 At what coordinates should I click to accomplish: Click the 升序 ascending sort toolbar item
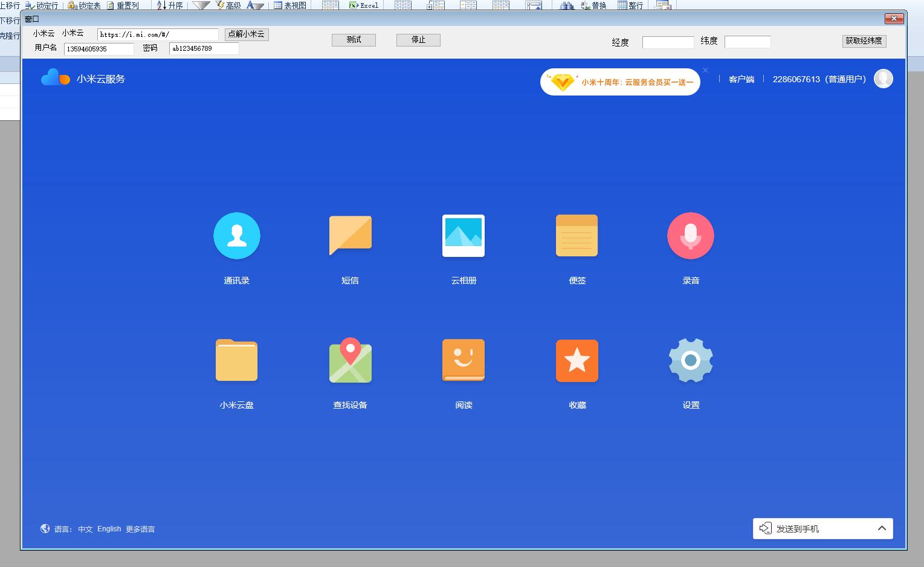click(170, 5)
